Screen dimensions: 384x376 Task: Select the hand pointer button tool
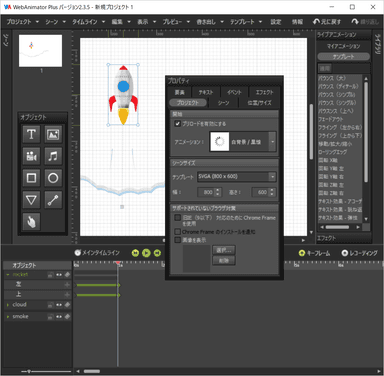coord(31,222)
